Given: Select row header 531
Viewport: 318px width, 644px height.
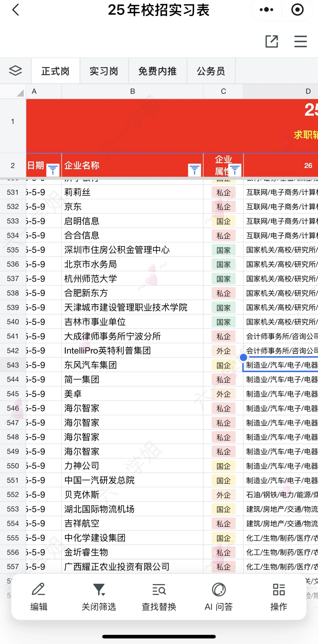Looking at the screenshot, I should (13, 192).
